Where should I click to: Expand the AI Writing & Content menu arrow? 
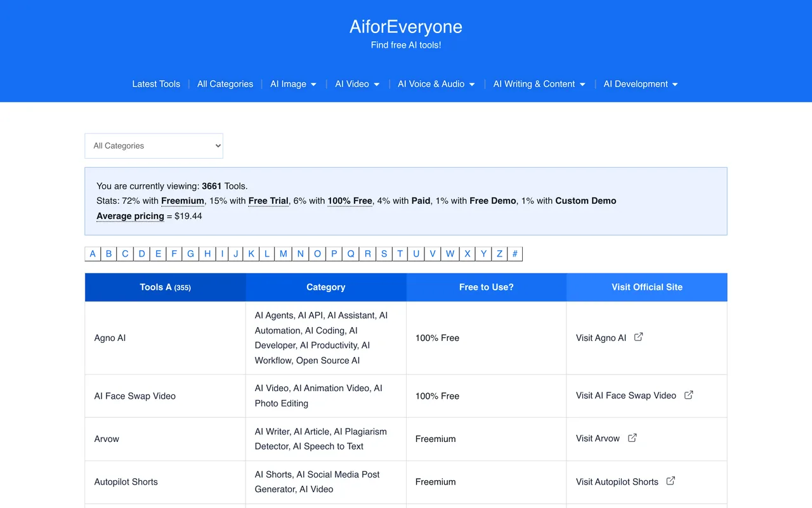(582, 84)
